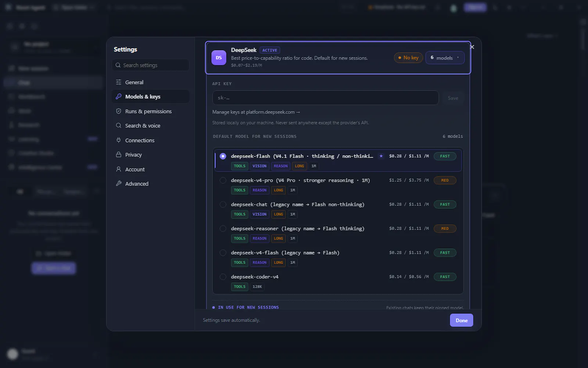This screenshot has width=588, height=368.
Task: Click the person icon beside Account
Action: (118, 169)
